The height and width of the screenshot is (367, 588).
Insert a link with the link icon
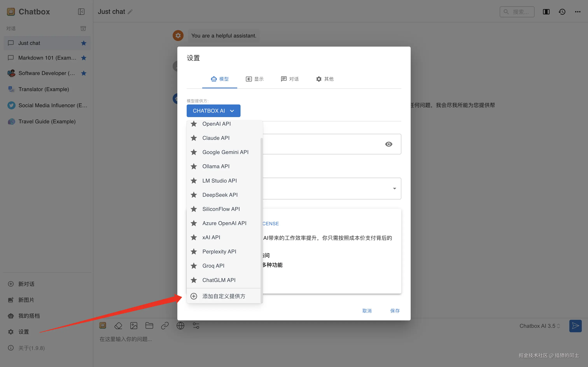point(165,325)
